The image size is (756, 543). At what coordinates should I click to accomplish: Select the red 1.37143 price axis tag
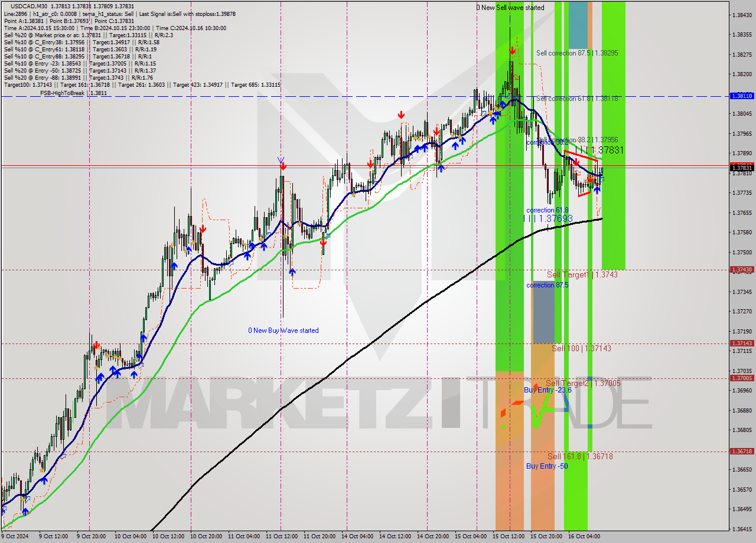click(741, 343)
